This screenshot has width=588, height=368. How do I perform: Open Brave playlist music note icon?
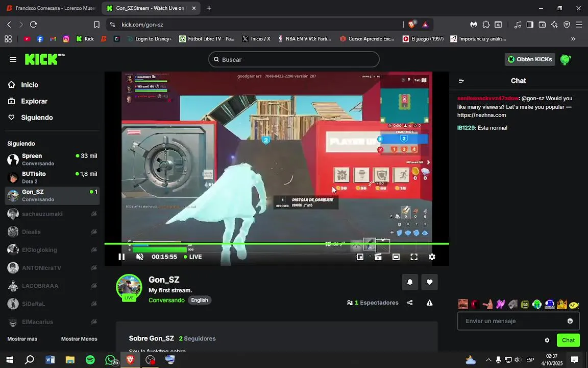tap(518, 25)
